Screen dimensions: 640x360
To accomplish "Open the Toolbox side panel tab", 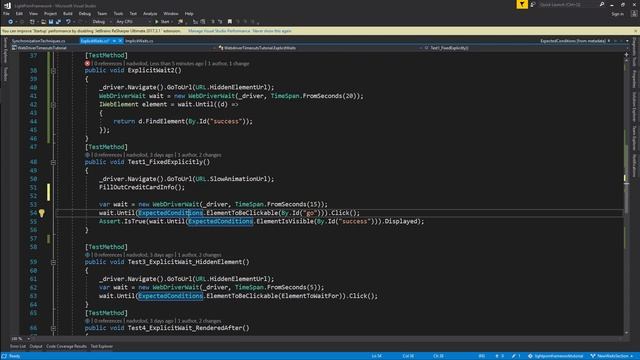I will point(5,74).
